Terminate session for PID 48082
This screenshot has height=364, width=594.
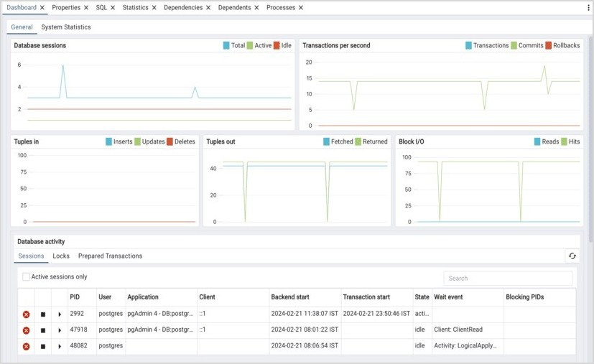click(26, 346)
